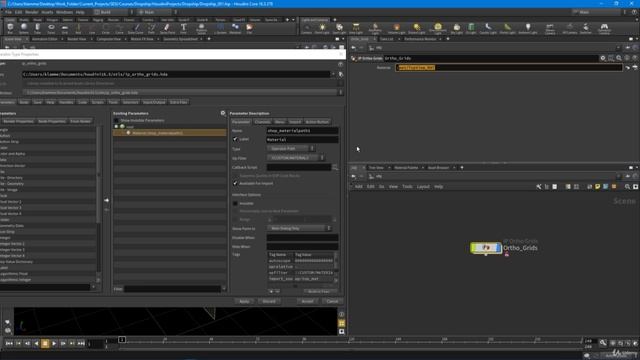This screenshot has width=640, height=360.
Task: Add an Environment Light from shelf
Action: tap(438, 29)
